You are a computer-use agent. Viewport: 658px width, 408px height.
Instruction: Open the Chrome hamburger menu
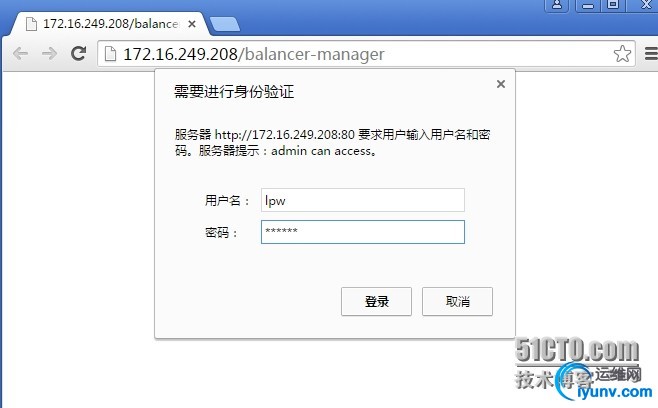pos(651,54)
